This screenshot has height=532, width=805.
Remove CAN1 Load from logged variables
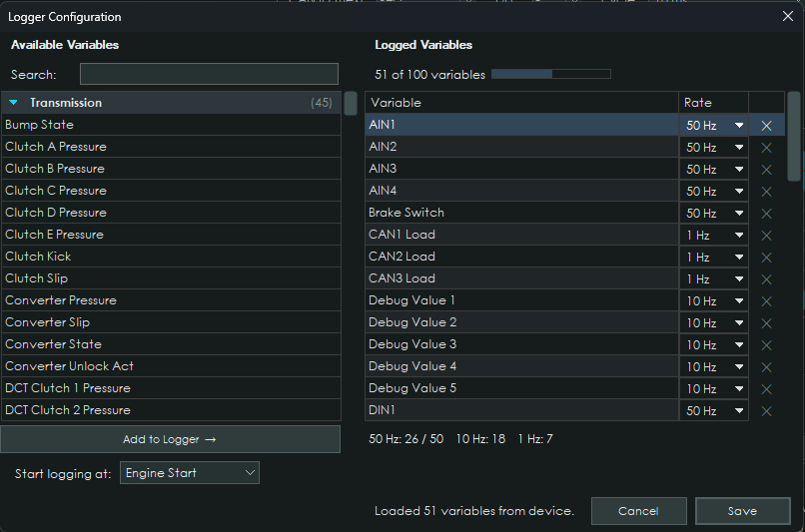pyautogui.click(x=766, y=235)
